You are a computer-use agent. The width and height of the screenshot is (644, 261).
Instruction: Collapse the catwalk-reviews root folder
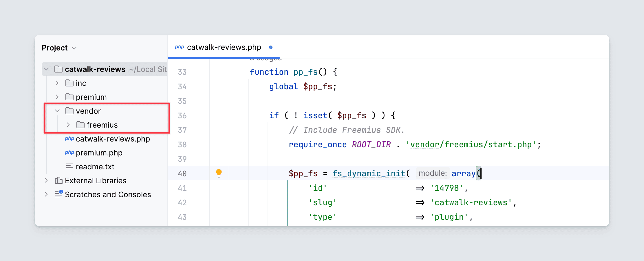[x=46, y=69]
